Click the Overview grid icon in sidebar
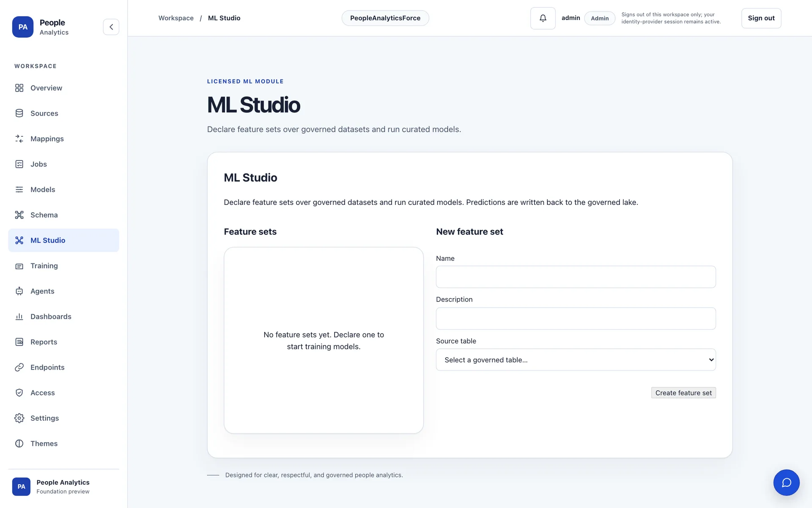This screenshot has width=812, height=508. click(x=19, y=88)
